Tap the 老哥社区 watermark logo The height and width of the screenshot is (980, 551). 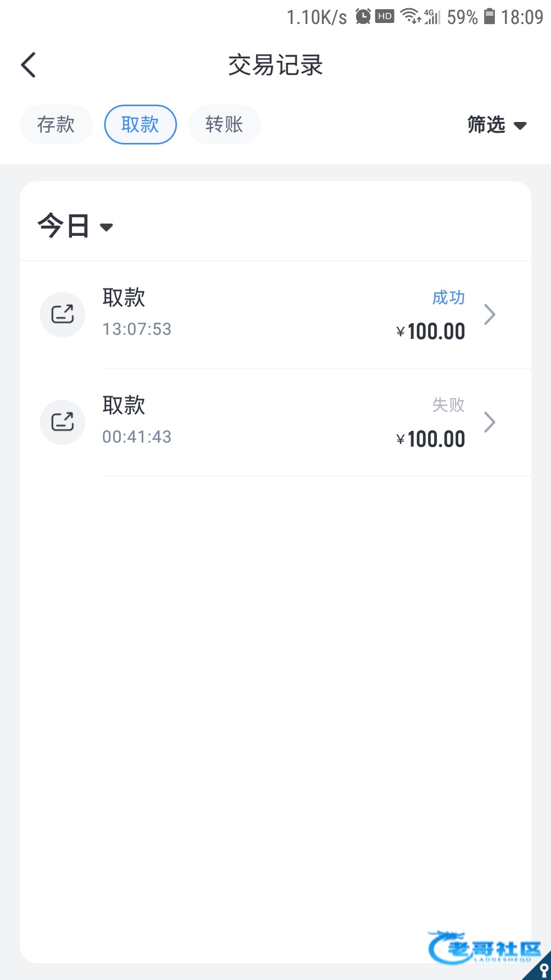pos(485,948)
